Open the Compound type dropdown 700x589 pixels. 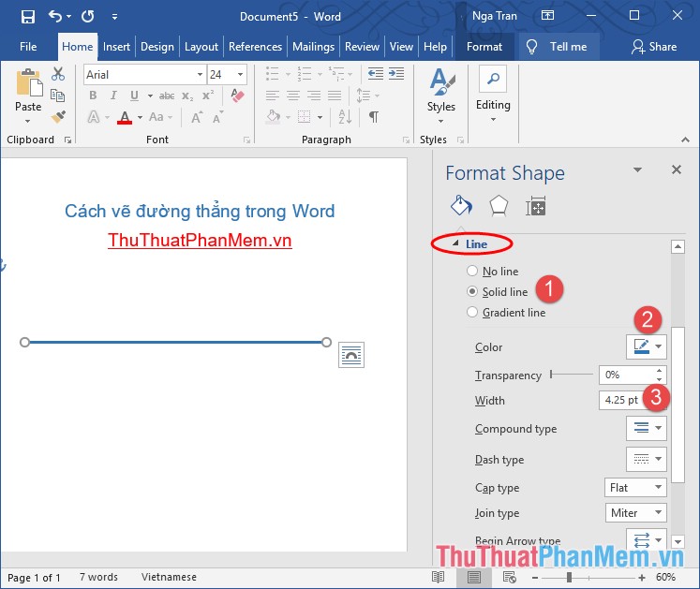click(647, 428)
